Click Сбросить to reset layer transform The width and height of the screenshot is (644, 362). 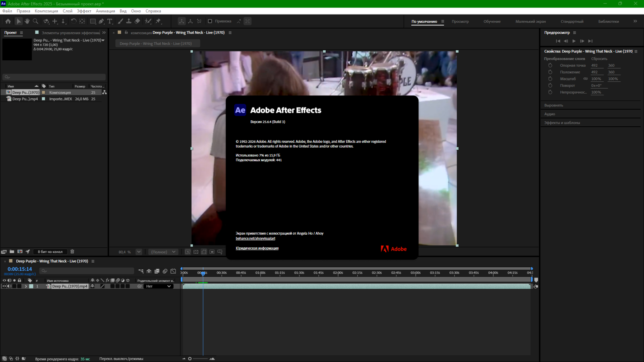point(599,59)
